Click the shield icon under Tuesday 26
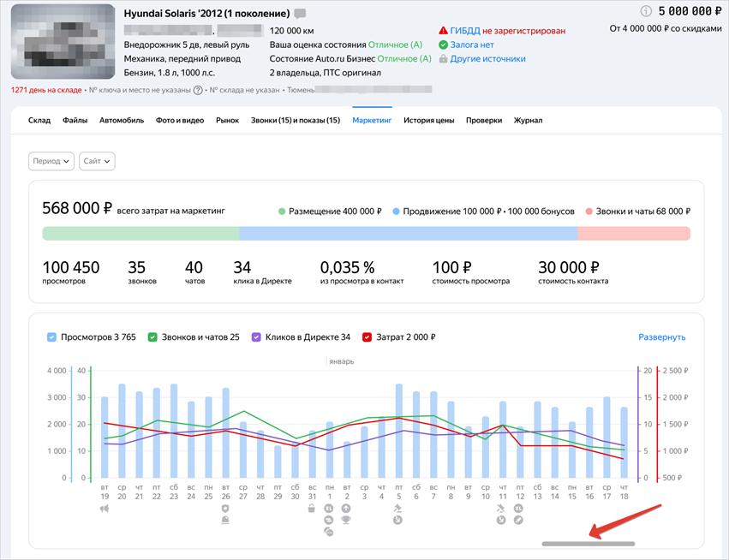The image size is (729, 560). coord(225,509)
